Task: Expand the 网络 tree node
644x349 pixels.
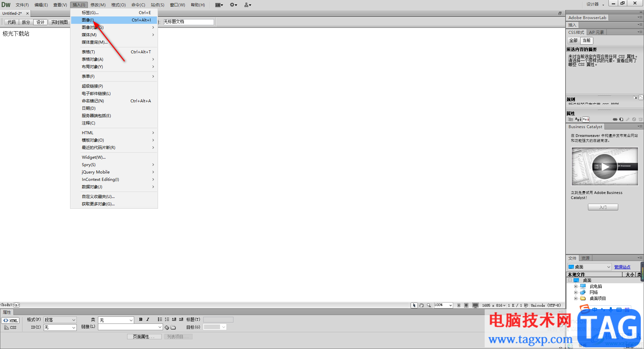Action: click(x=576, y=292)
